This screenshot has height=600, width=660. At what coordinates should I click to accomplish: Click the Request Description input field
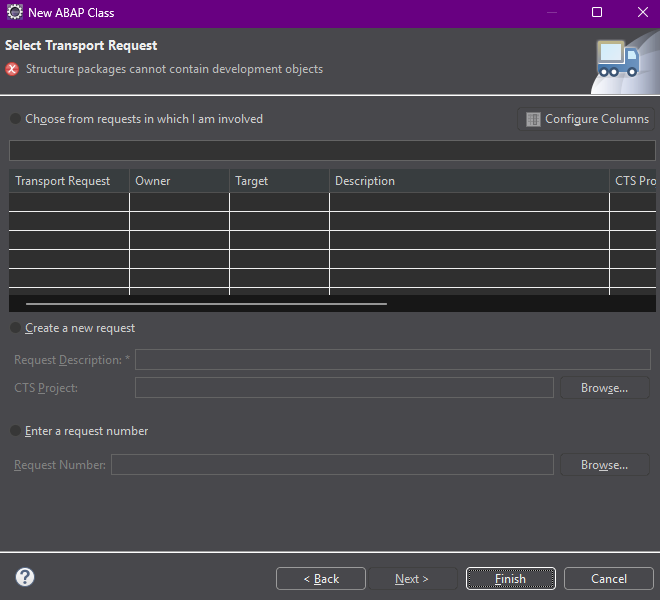tap(393, 360)
